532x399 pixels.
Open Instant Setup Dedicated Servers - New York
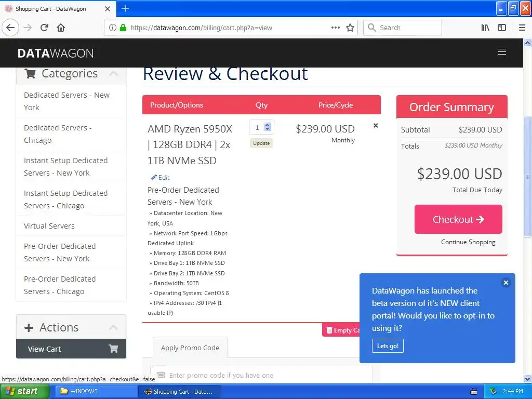click(x=71, y=167)
